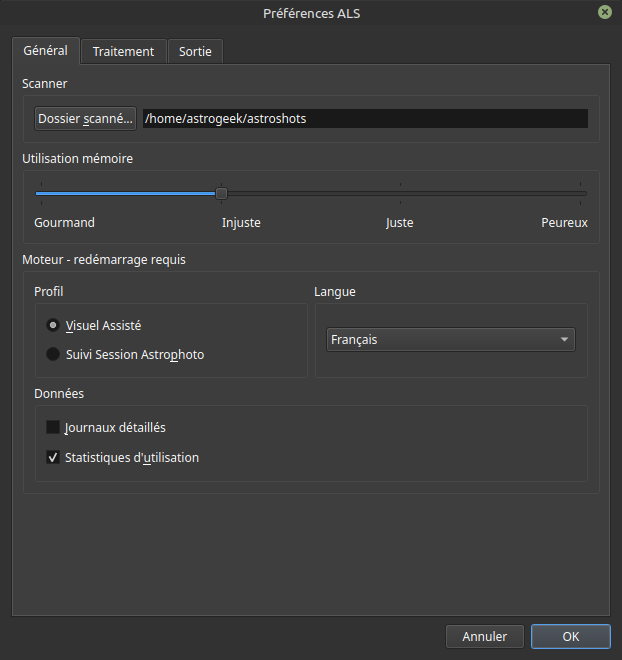Screen dimensions: 622x660
Task: Set memory slider to Juste tick
Action: tap(400, 193)
